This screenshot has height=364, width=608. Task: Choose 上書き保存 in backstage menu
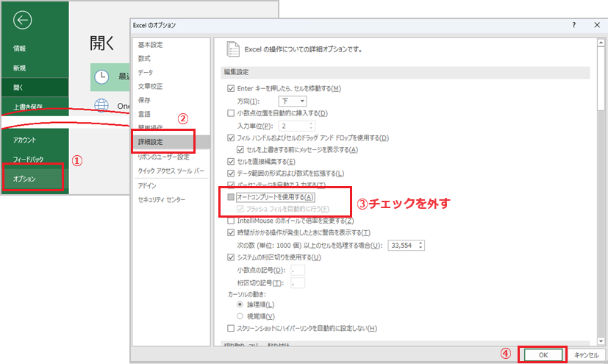point(28,107)
